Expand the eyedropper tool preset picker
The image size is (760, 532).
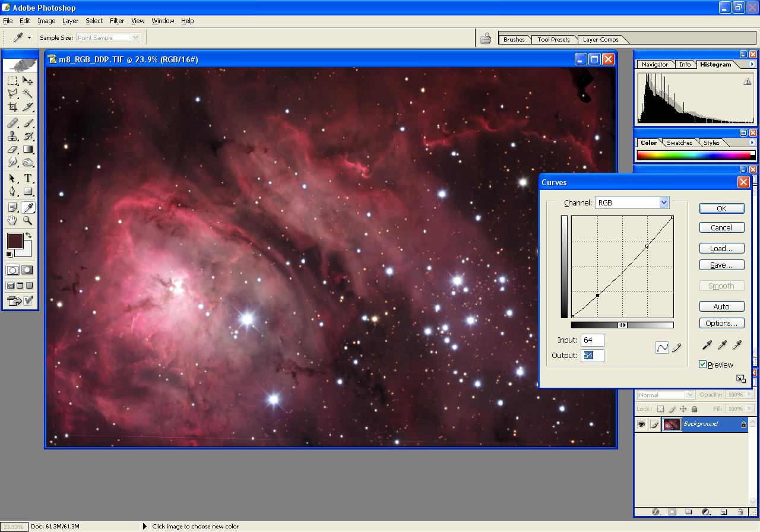coord(29,38)
